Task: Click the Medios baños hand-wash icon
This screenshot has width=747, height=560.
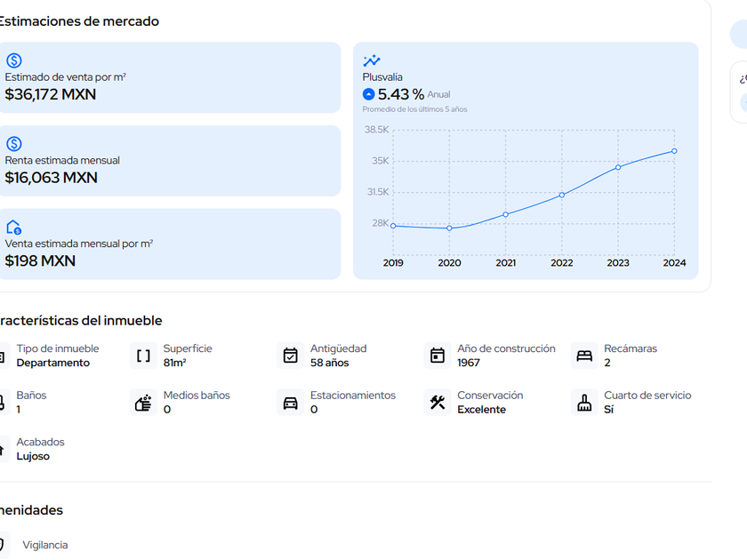Action: (143, 403)
